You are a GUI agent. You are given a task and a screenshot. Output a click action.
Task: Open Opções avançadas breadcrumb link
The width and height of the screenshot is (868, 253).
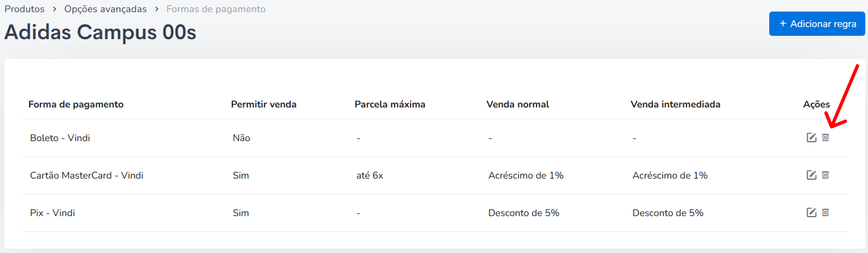coord(105,9)
